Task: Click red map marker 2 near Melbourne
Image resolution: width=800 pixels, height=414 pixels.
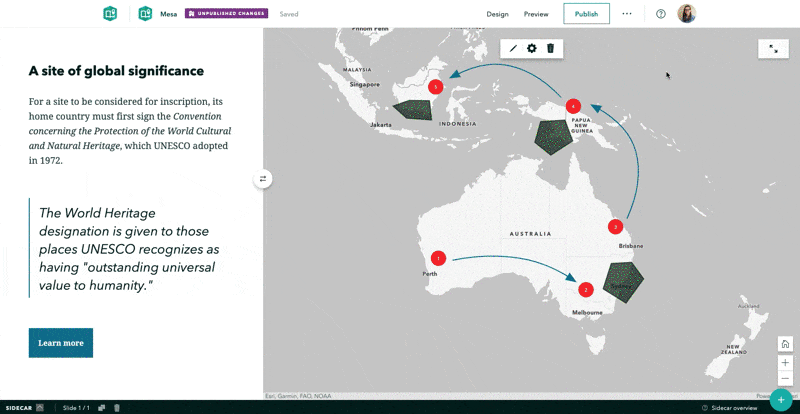Action: point(586,290)
